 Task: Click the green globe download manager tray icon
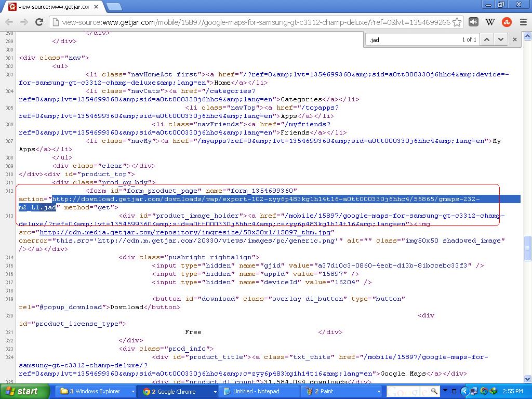(x=493, y=391)
